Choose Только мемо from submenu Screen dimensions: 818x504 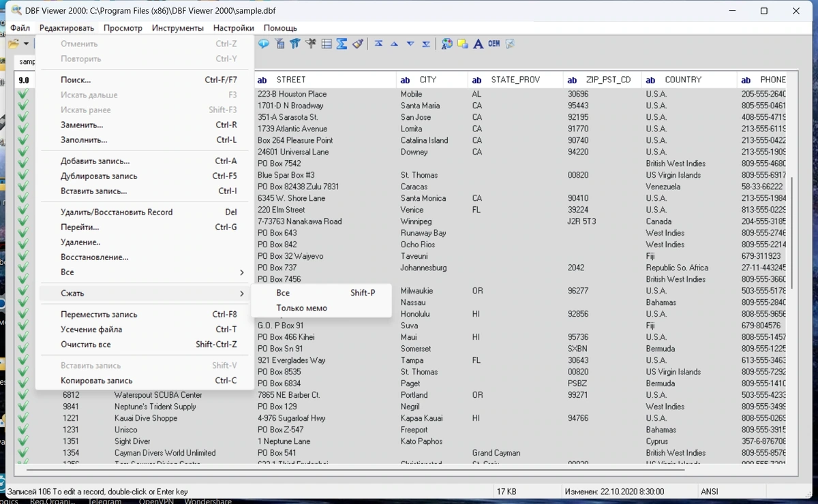[x=301, y=308]
